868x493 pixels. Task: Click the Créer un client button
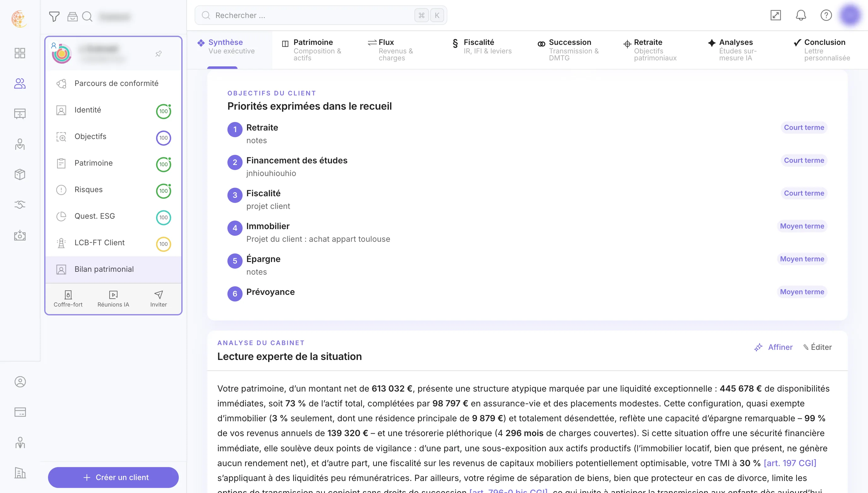pyautogui.click(x=113, y=478)
